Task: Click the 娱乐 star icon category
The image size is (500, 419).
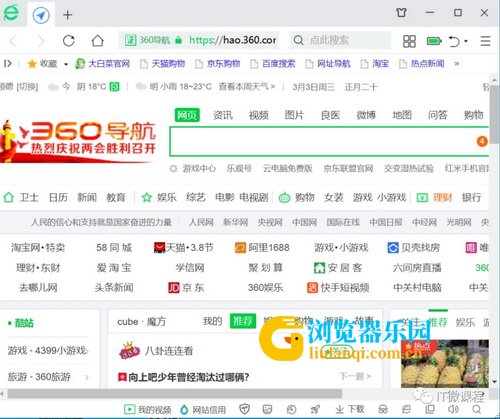Action: (146, 197)
